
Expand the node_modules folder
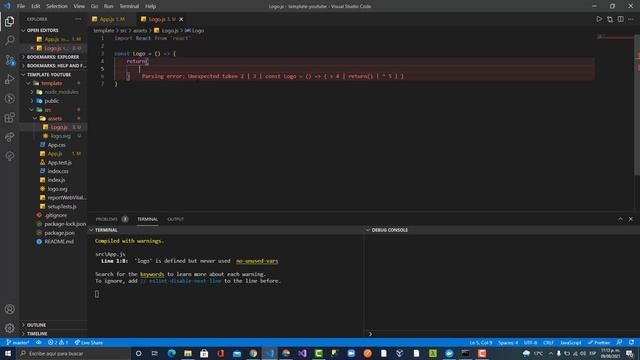pos(61,92)
